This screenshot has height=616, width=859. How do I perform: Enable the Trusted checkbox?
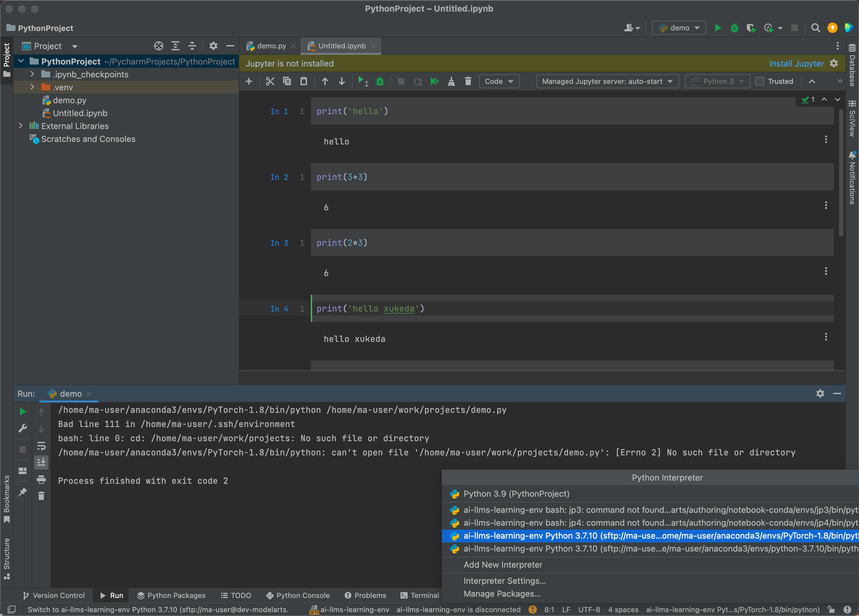click(760, 82)
